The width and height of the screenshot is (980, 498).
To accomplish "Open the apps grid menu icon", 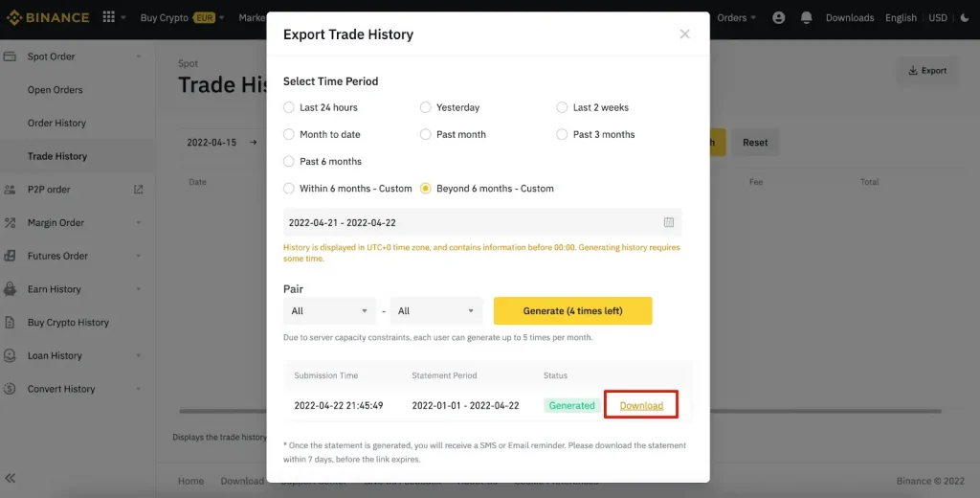I will tap(108, 17).
